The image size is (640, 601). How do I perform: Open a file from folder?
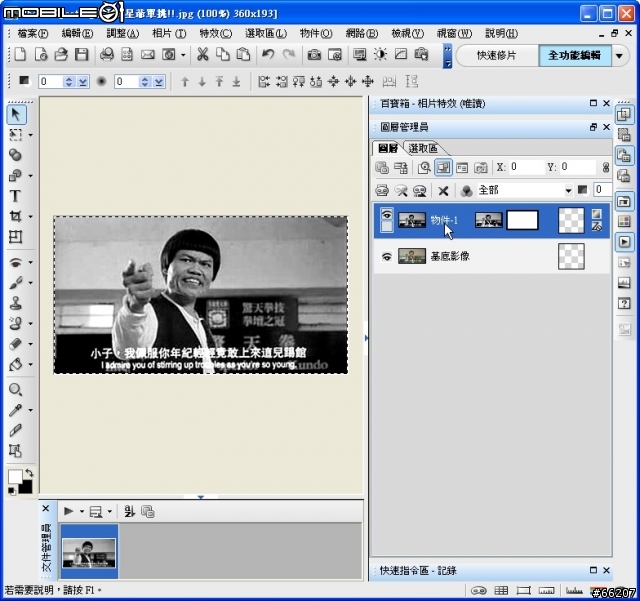tap(61, 54)
